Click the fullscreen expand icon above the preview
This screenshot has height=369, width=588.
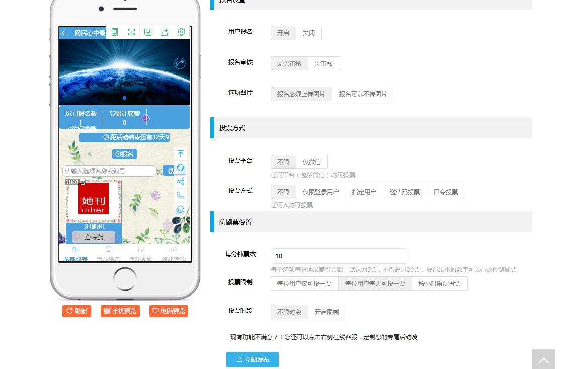pyautogui.click(x=131, y=32)
